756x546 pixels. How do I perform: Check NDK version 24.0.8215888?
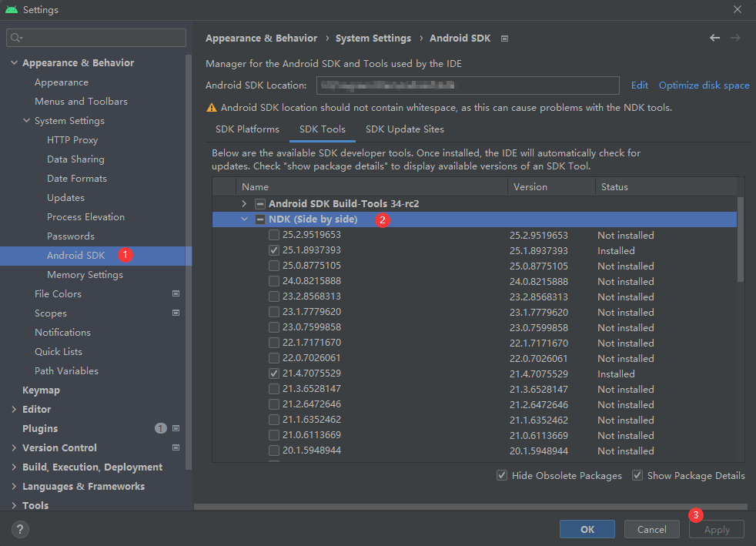(274, 281)
